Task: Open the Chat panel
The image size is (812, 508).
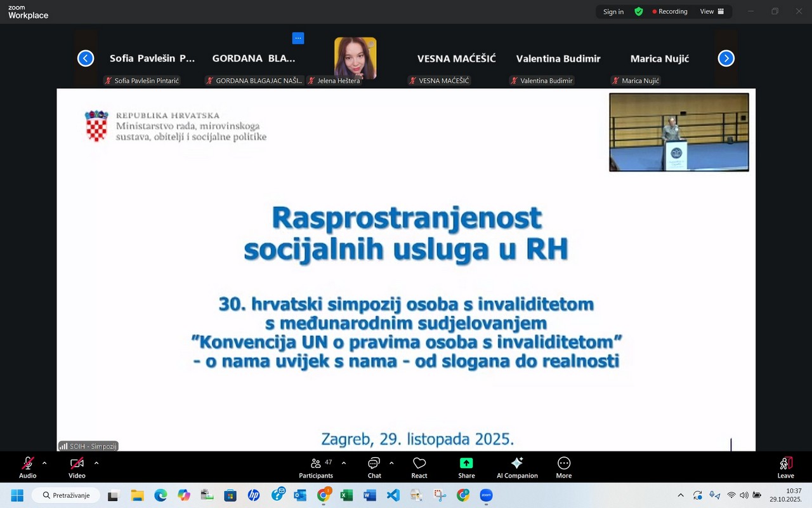Action: [374, 467]
